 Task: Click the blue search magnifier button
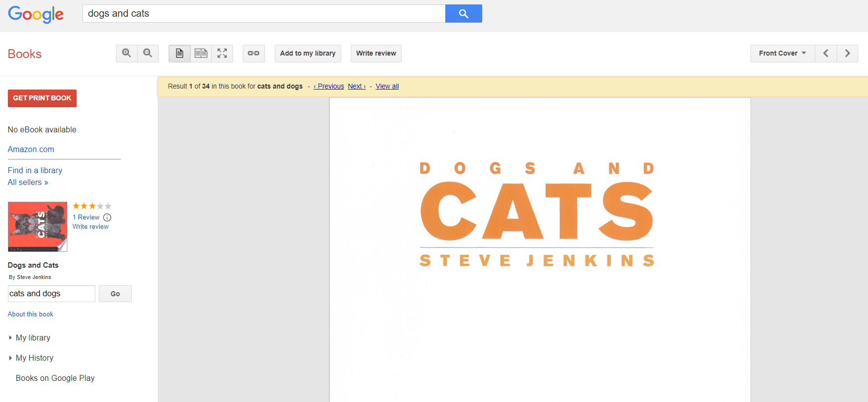463,14
